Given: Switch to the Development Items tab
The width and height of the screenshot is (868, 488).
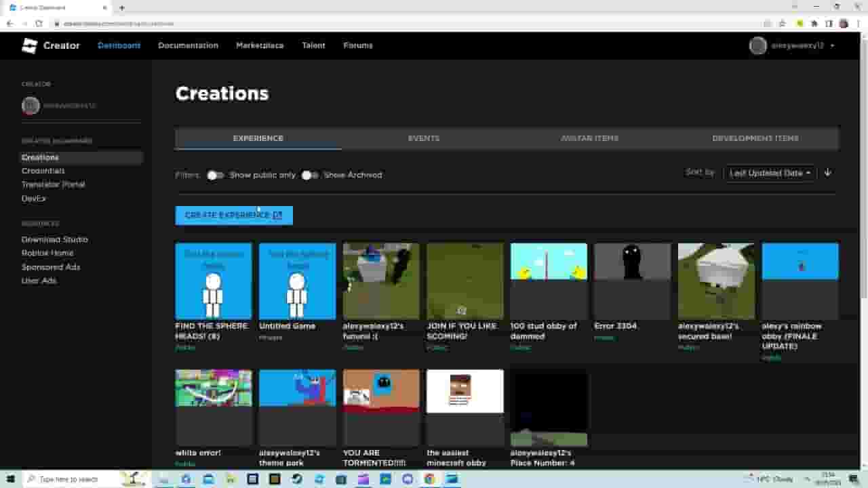Looking at the screenshot, I should (755, 138).
